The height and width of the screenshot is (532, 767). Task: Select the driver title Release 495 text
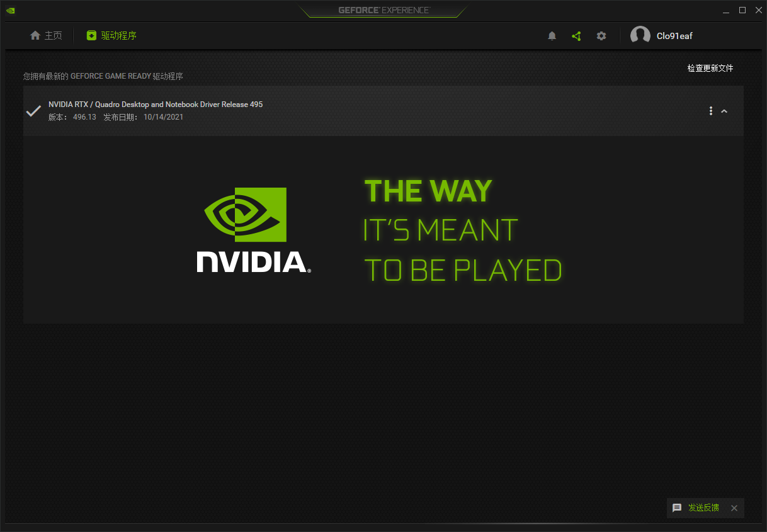[x=156, y=105]
